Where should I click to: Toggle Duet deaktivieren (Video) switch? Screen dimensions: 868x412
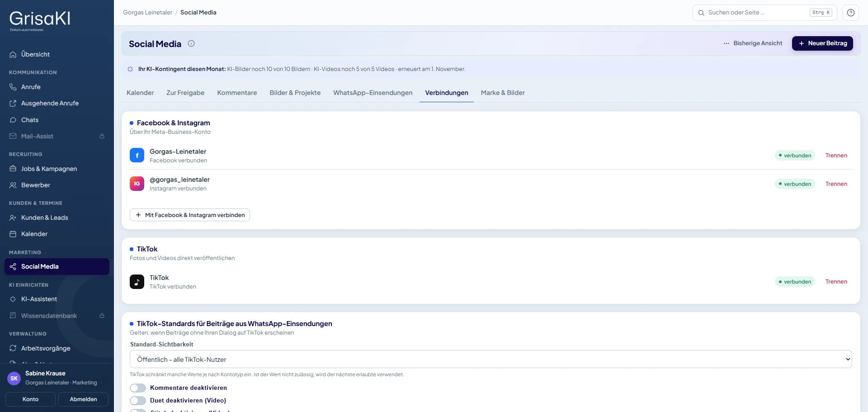click(138, 401)
